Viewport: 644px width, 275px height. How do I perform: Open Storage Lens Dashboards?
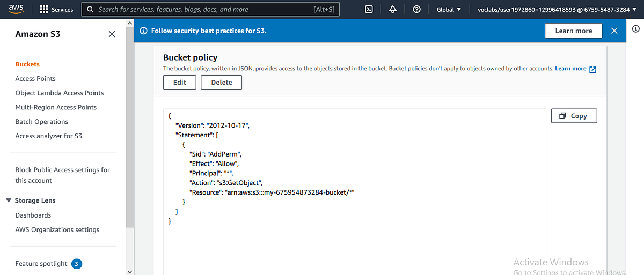click(x=33, y=215)
